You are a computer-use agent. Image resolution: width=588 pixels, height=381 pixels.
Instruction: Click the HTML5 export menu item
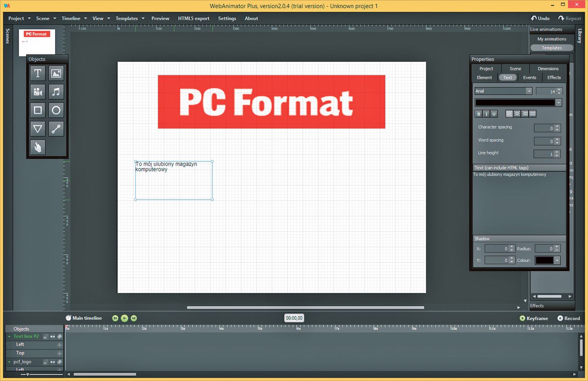click(x=193, y=18)
